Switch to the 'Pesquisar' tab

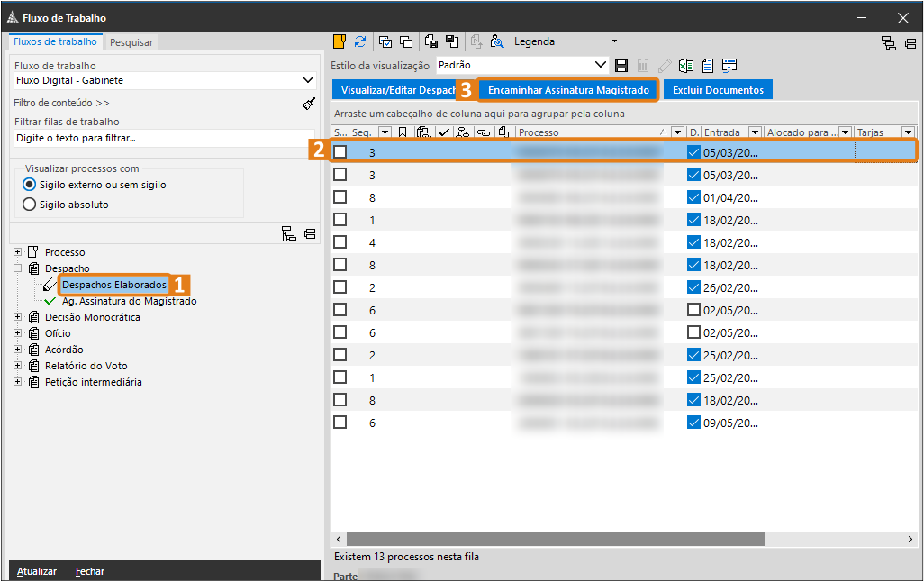click(x=131, y=42)
